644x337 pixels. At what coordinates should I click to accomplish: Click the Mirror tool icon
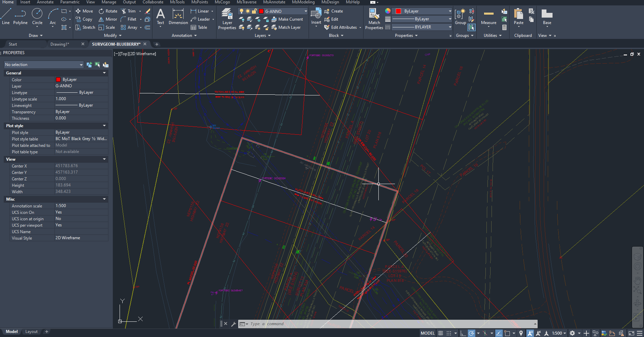101,19
